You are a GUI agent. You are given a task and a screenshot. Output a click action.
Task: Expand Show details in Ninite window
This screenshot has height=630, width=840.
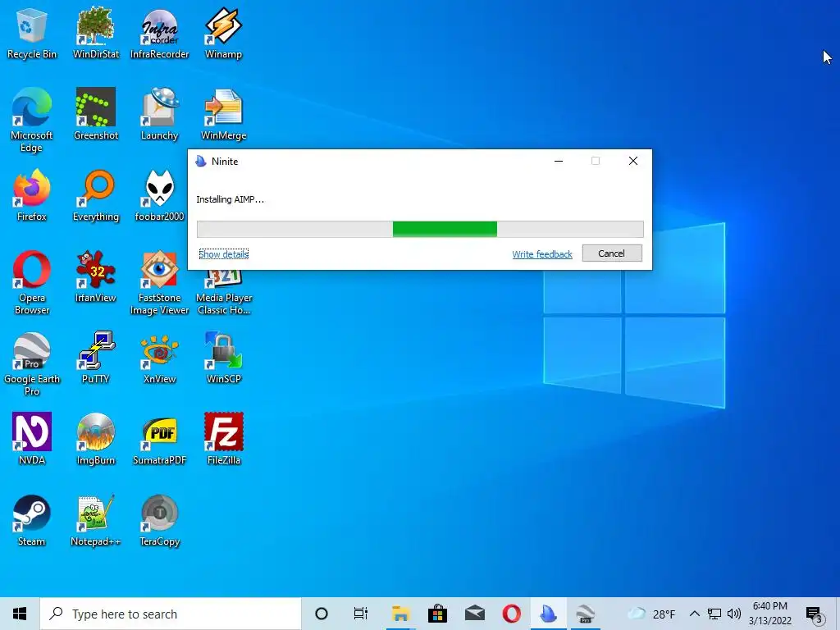(223, 254)
